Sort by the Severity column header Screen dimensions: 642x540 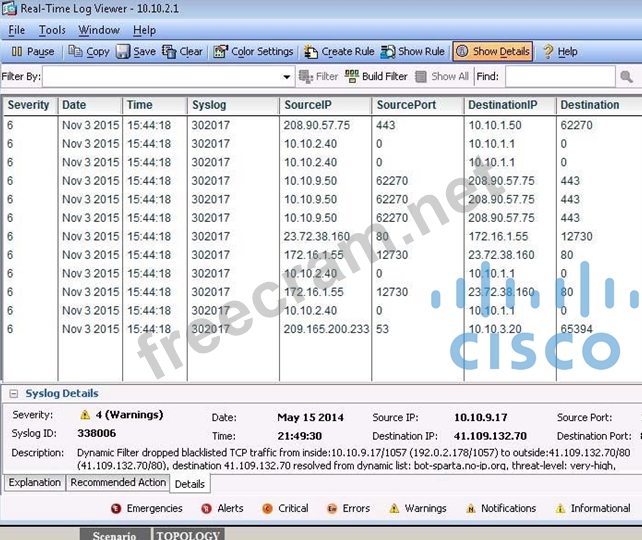tap(28, 105)
